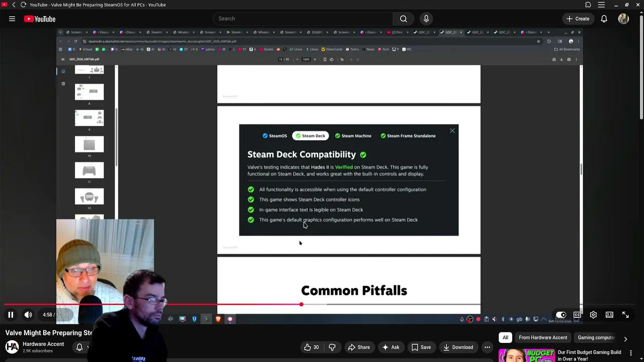Open more actions beside the Download button
The image size is (644, 362).
coord(487,347)
